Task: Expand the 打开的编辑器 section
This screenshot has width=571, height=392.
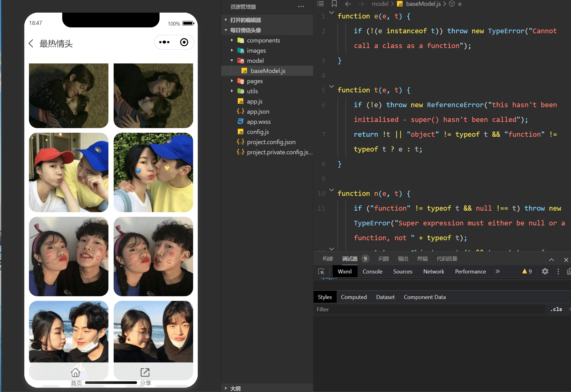Action: click(x=245, y=20)
